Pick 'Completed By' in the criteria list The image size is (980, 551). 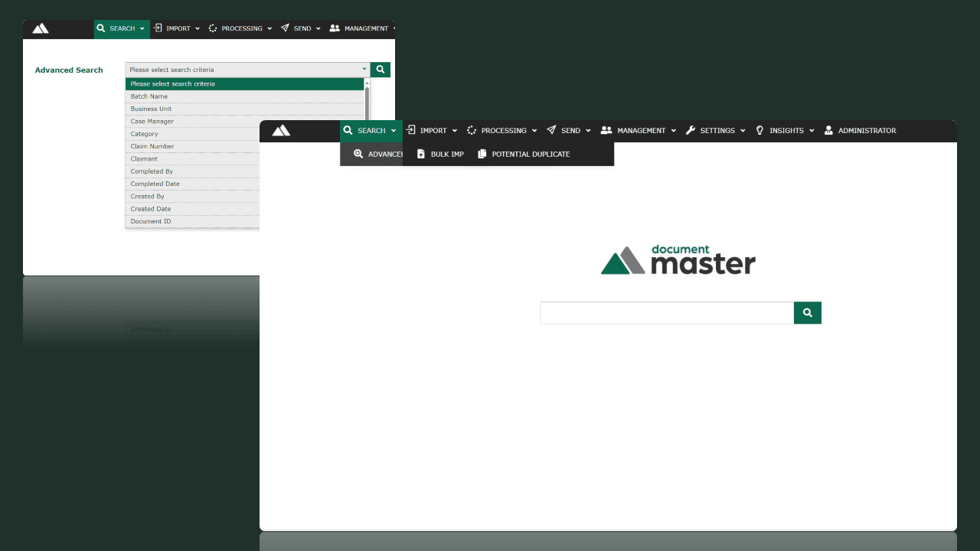192,171
